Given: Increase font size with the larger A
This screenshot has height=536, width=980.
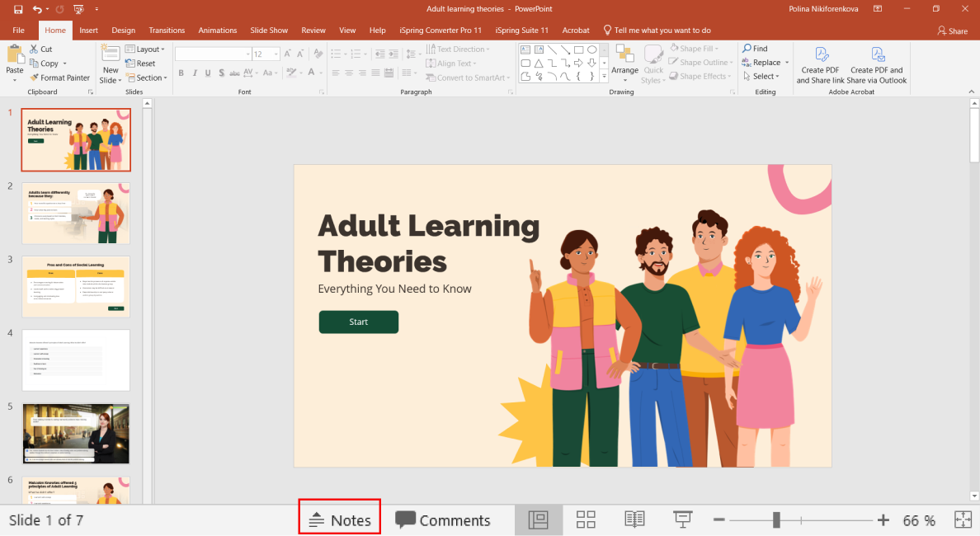Looking at the screenshot, I should (x=288, y=54).
